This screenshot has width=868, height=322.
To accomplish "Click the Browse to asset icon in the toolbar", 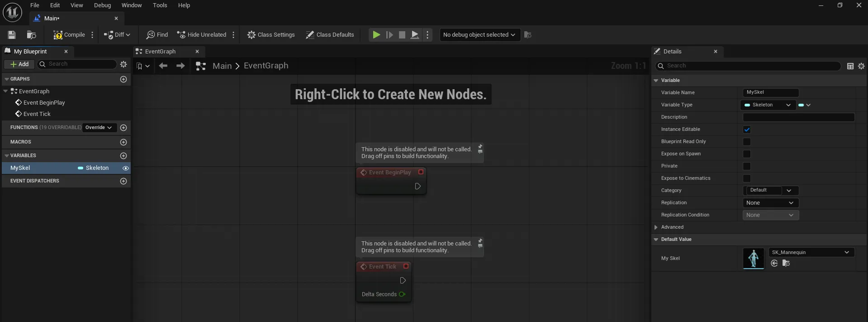I will coord(31,35).
